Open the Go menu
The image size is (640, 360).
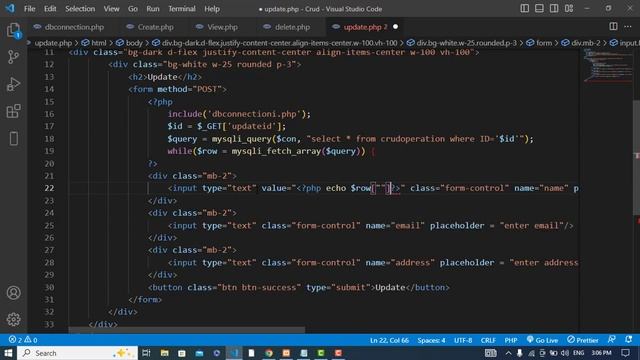133,9
